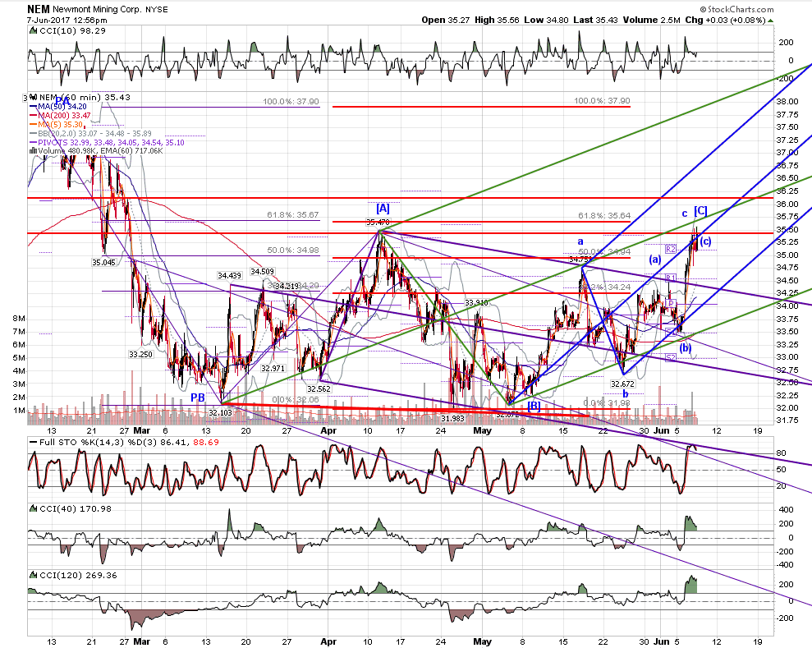This screenshot has width=812, height=648.
Task: Click the 61.8%: 35.64 Fibonacci label
Action: click(604, 215)
